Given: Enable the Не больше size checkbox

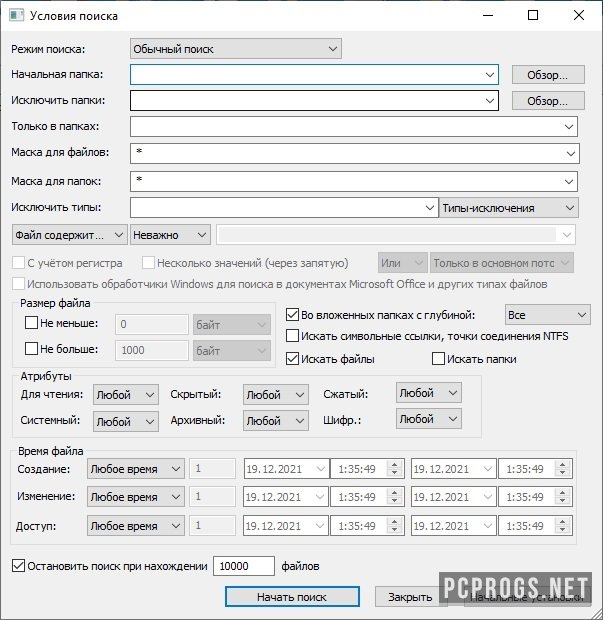Looking at the screenshot, I should point(32,351).
